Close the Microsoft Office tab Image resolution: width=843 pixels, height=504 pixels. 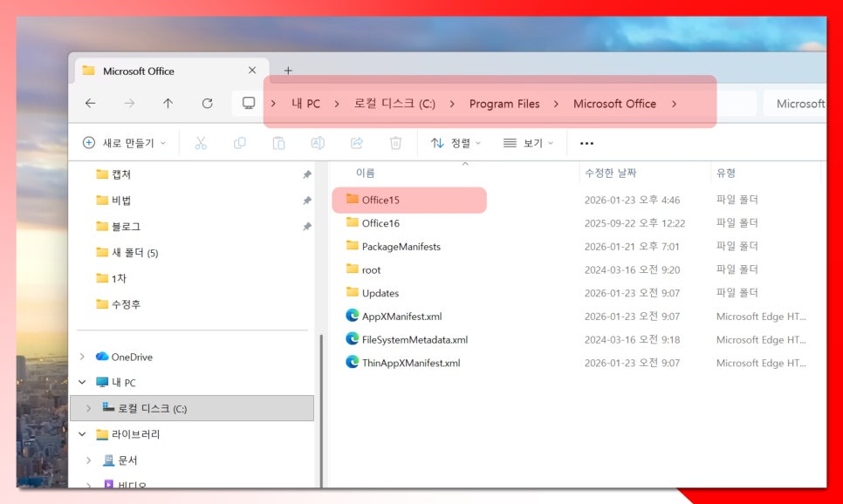click(251, 71)
